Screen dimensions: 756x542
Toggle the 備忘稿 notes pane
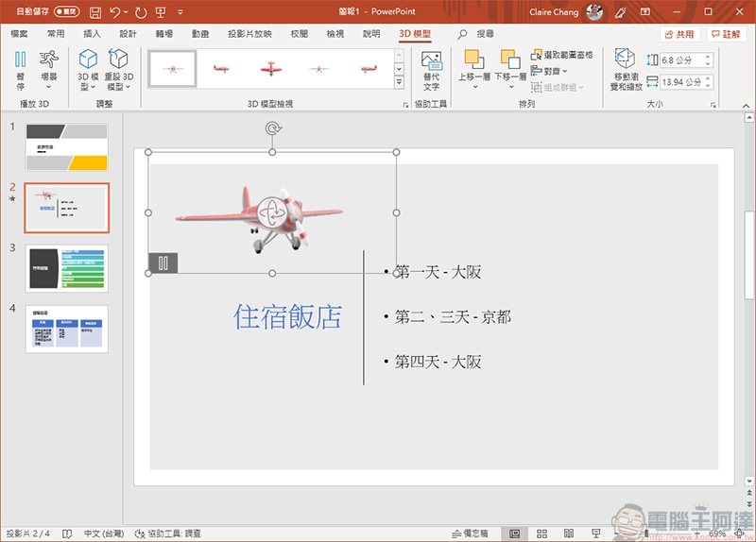point(470,534)
